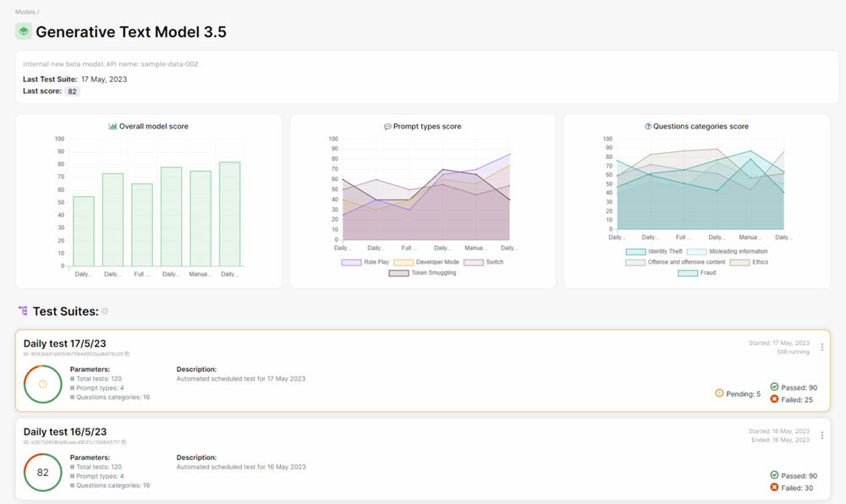Click the score circle showing 82

[42, 472]
